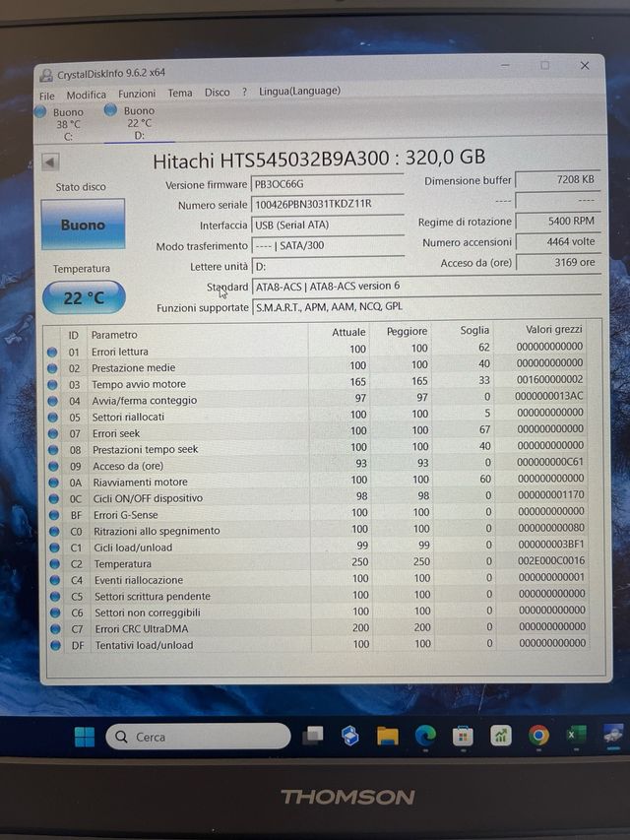Click raw value 001600000002
Viewport: 630px width, 840px height.
[549, 380]
